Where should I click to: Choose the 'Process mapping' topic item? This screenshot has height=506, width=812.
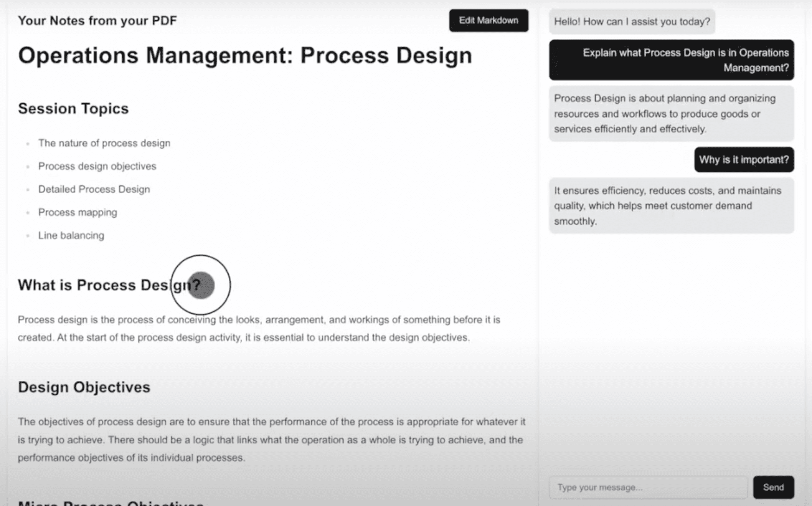tap(78, 212)
